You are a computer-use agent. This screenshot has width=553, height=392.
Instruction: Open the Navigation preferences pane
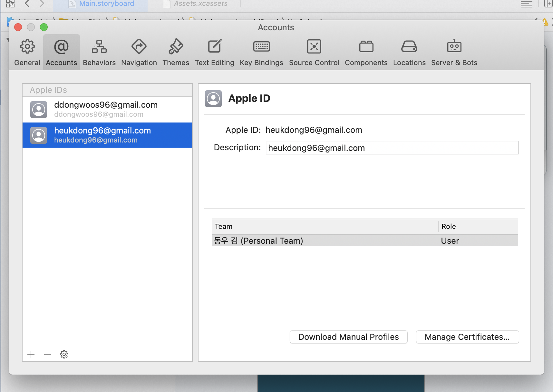tap(139, 52)
